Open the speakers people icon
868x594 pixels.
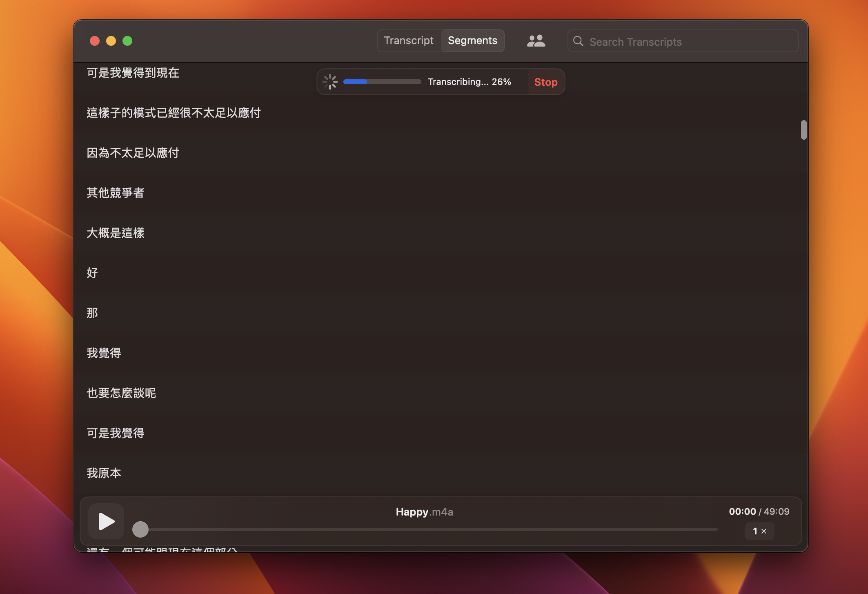pos(536,41)
